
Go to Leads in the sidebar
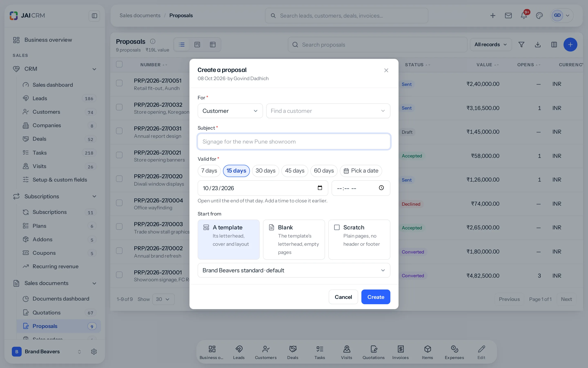(x=59, y=98)
